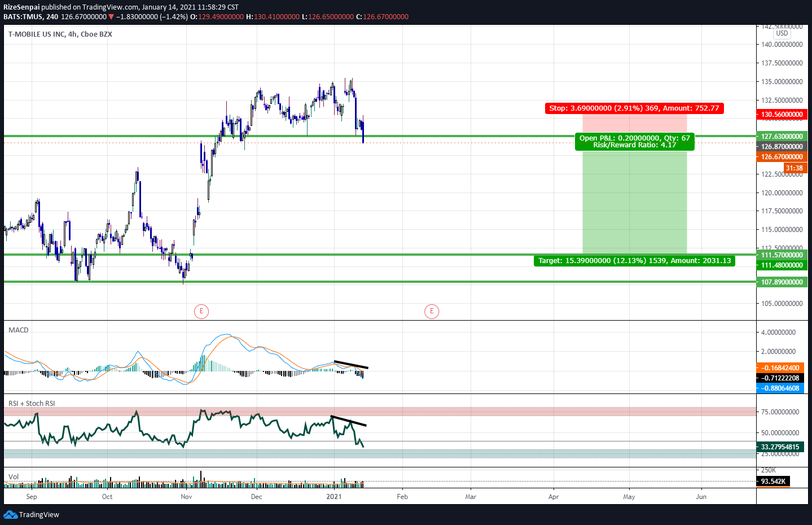Click the 93.542K volume value tag
Image resolution: width=812 pixels, height=525 pixels.
pyautogui.click(x=773, y=482)
